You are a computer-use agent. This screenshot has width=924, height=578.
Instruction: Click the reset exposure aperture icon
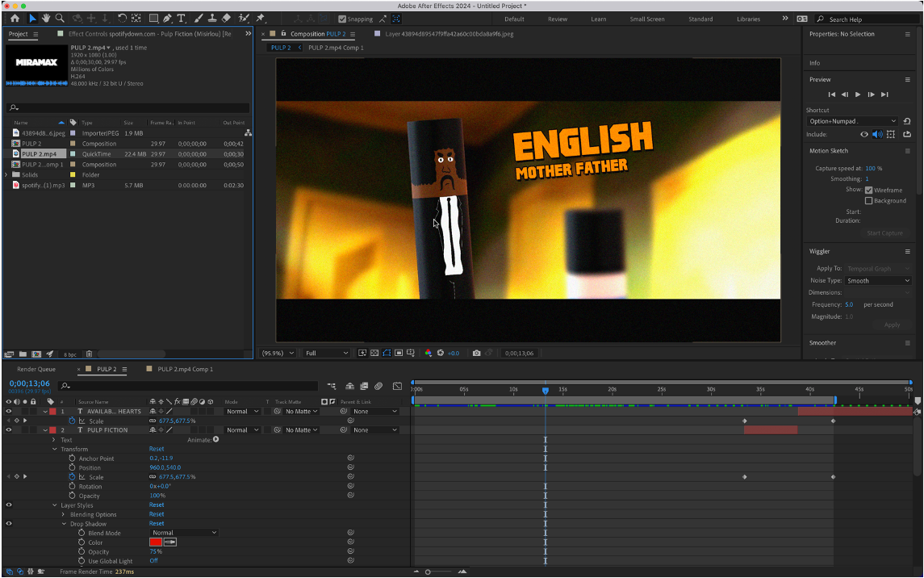pyautogui.click(x=440, y=354)
